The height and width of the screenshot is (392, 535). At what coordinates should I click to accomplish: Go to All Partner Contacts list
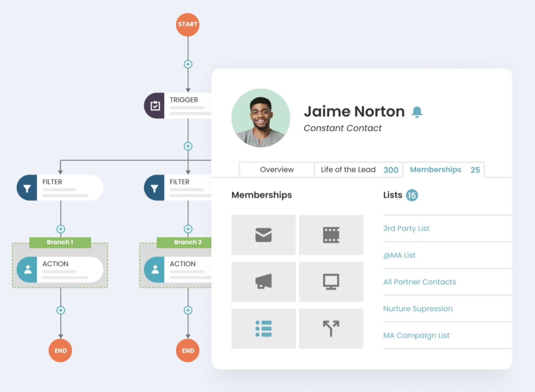(419, 282)
